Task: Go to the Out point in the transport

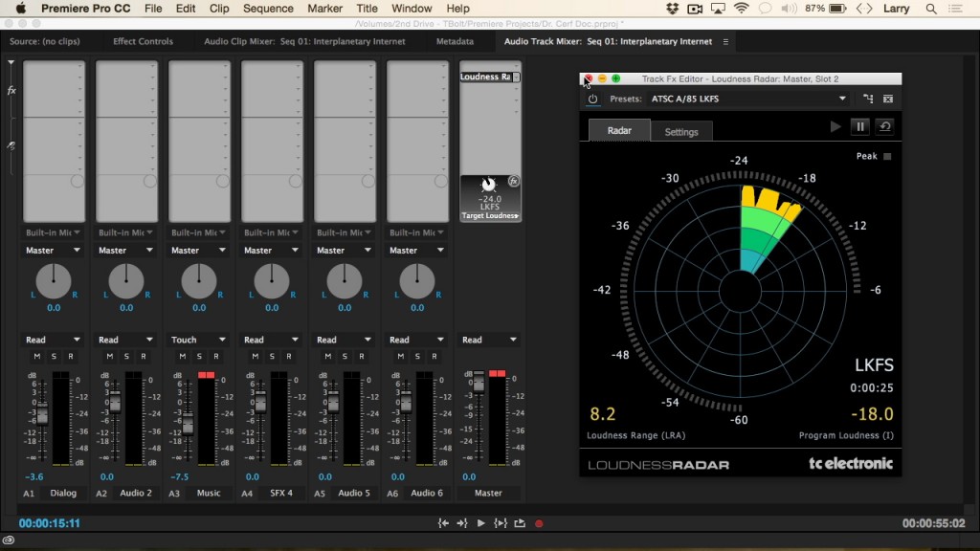Action: click(462, 523)
